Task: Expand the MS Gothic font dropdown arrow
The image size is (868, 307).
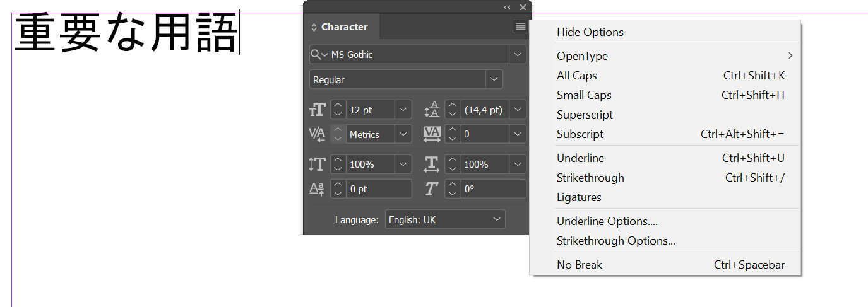Action: pyautogui.click(x=518, y=54)
